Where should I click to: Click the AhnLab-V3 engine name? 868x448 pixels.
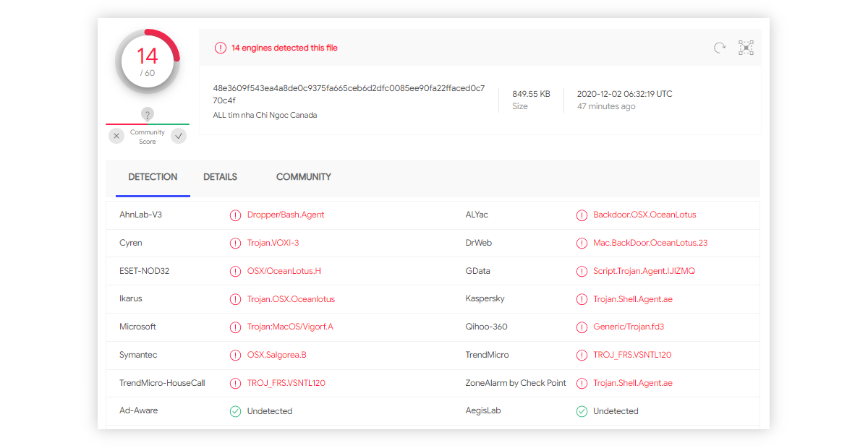point(140,215)
